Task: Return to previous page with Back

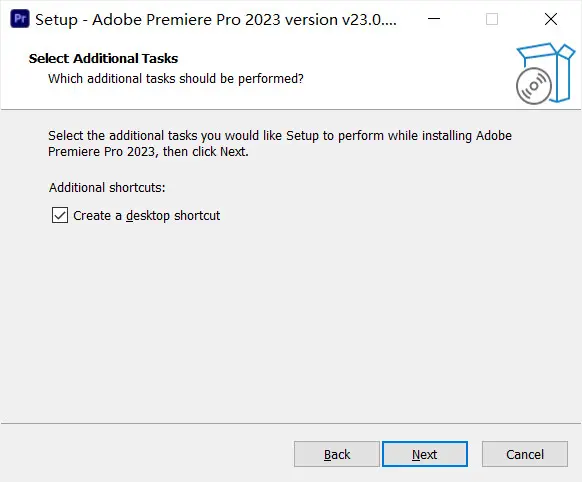Action: pos(337,454)
